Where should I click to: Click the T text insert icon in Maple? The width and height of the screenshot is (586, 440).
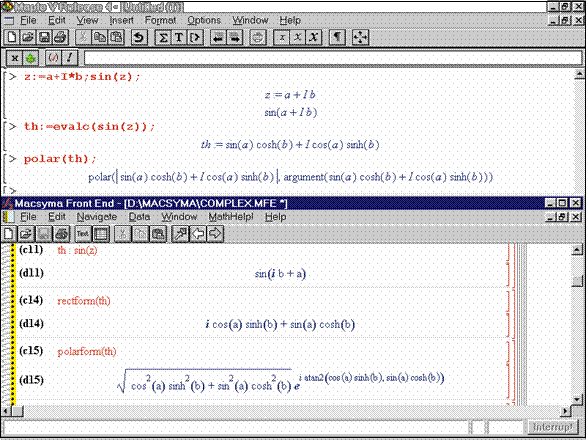pos(179,37)
